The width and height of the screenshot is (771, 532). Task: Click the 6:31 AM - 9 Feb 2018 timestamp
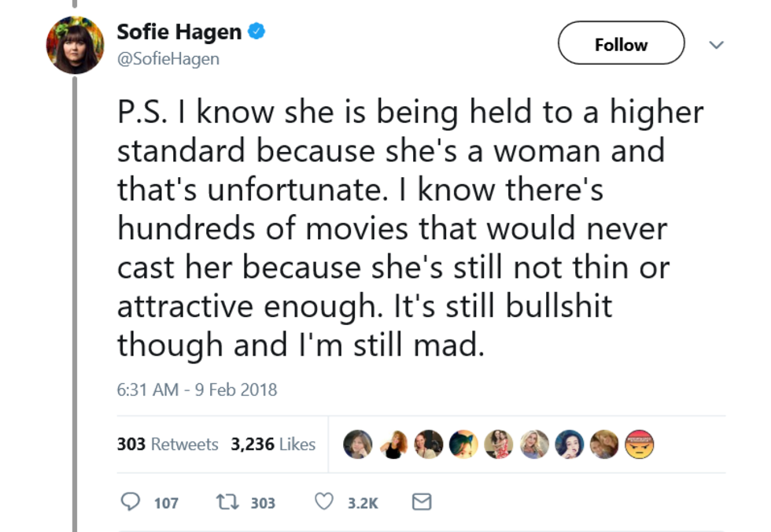(x=197, y=390)
